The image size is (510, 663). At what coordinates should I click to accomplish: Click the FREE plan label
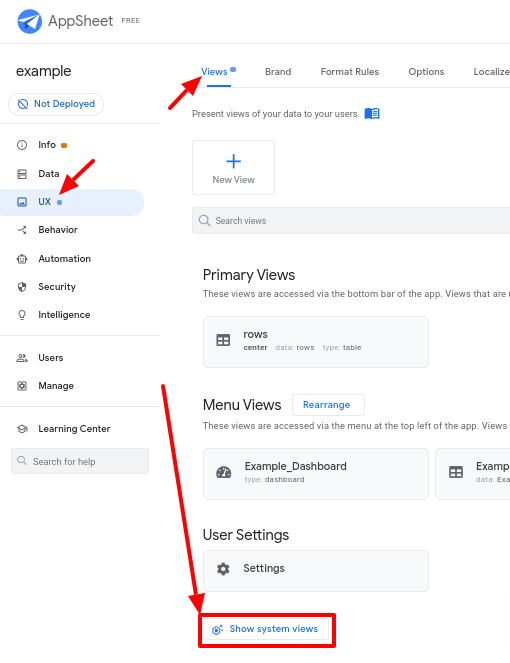(131, 21)
